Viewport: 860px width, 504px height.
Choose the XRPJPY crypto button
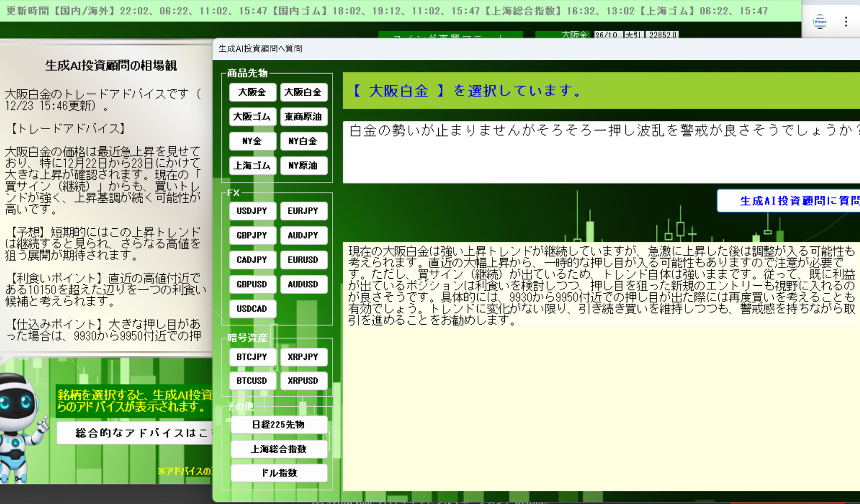click(x=303, y=357)
